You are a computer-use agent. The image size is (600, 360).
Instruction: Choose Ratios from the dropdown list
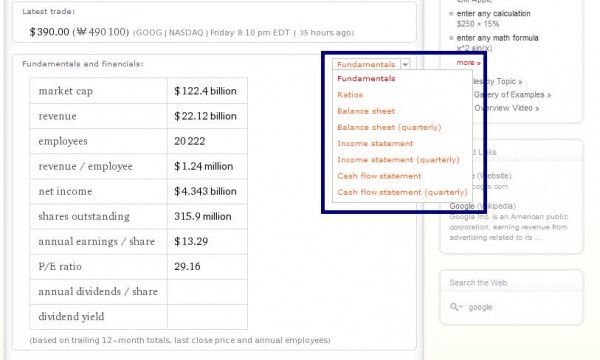click(x=350, y=95)
